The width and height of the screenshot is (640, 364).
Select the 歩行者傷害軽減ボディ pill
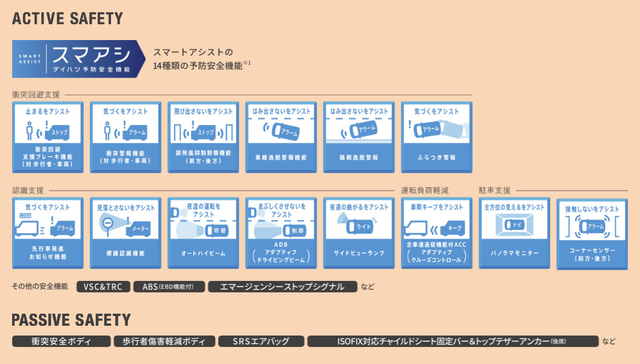click(164, 341)
